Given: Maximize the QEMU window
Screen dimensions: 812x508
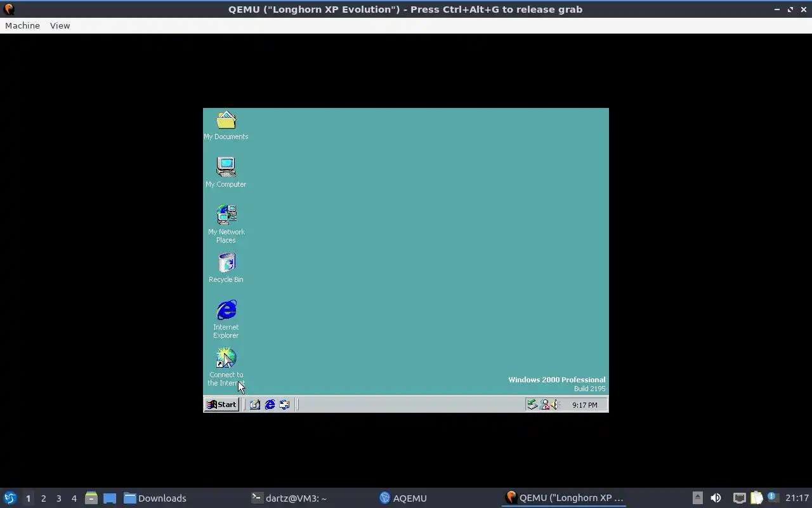Looking at the screenshot, I should pos(790,10).
